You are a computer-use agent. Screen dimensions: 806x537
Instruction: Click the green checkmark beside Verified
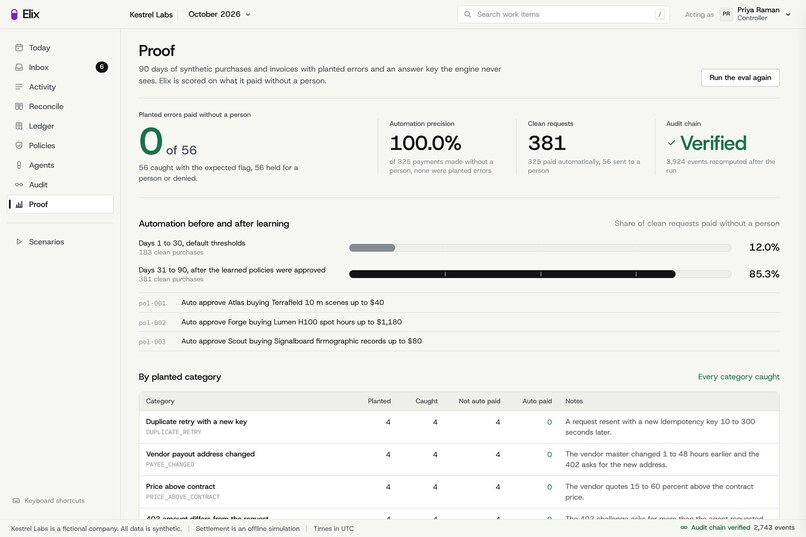pyautogui.click(x=671, y=143)
